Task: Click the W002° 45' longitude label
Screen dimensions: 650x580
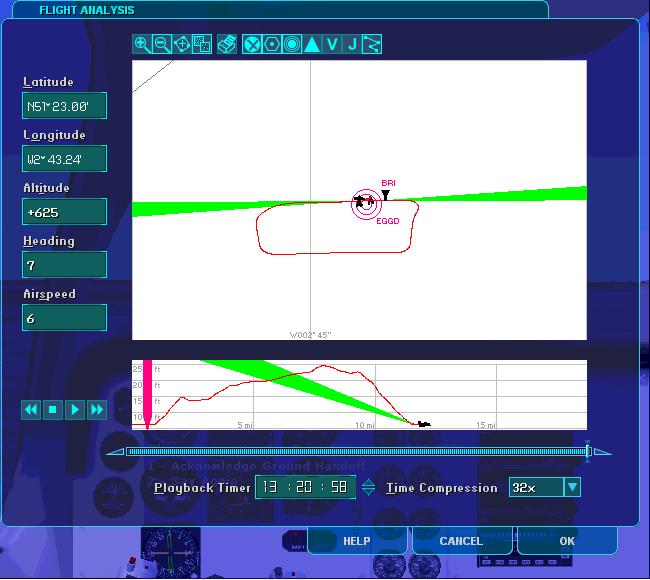Action: coord(310,335)
